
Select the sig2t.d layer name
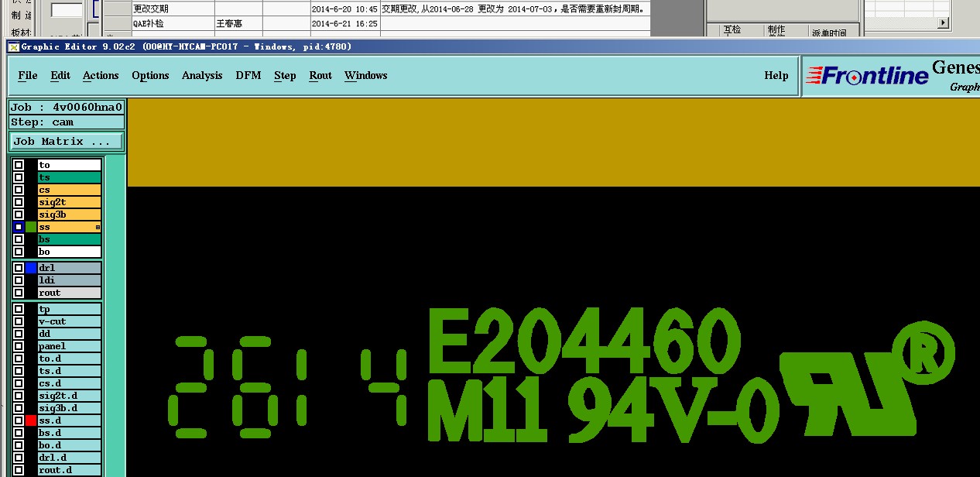[x=70, y=396]
